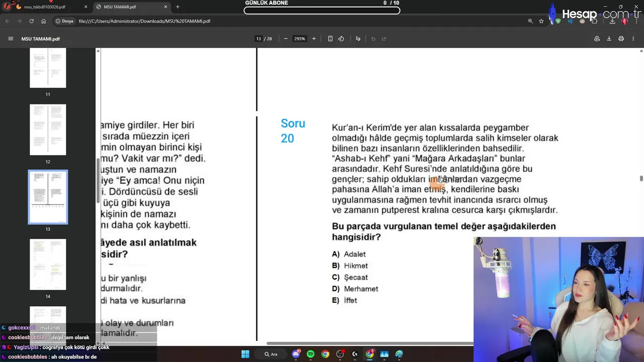The image size is (644, 362).
Task: Click the Chrome icon with profile badge on taskbar
Action: (x=370, y=354)
